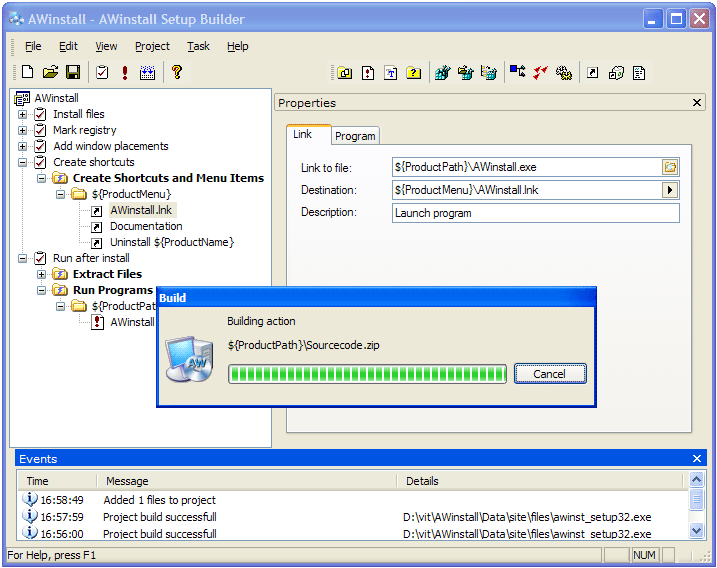This screenshot has height=568, width=717.
Task: Click the middle teal cube toolbar icon
Action: 466,73
